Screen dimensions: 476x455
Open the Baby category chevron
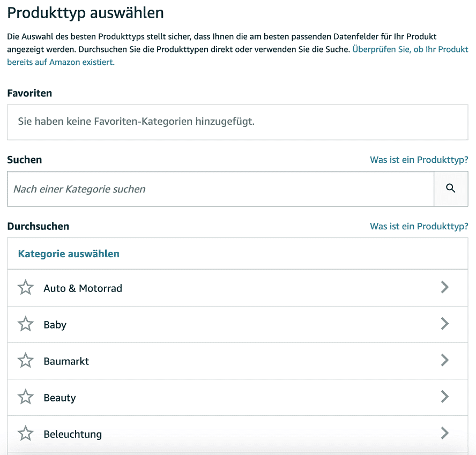tap(444, 324)
